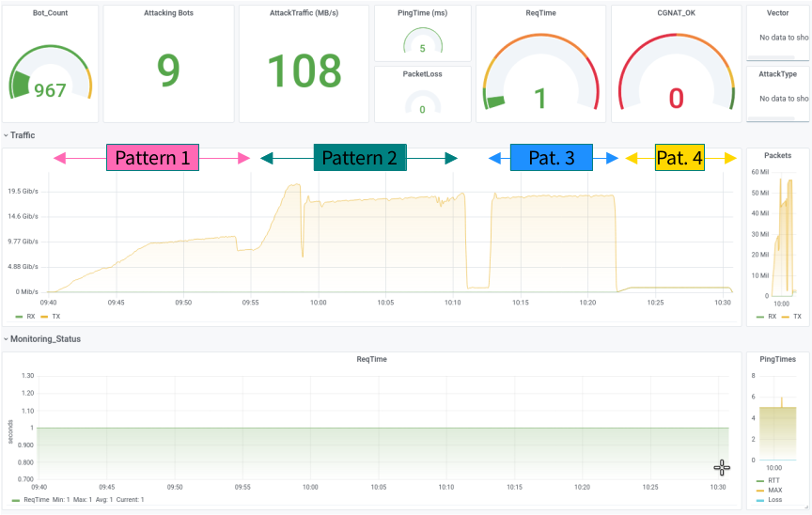Click the PacketLoss gauge value 0
812x515 pixels.
tap(423, 110)
